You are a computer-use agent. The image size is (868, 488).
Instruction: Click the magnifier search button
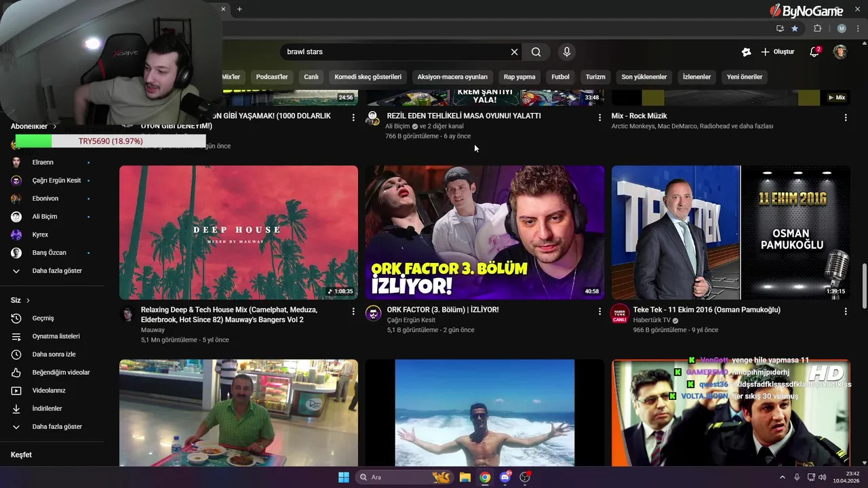(536, 52)
